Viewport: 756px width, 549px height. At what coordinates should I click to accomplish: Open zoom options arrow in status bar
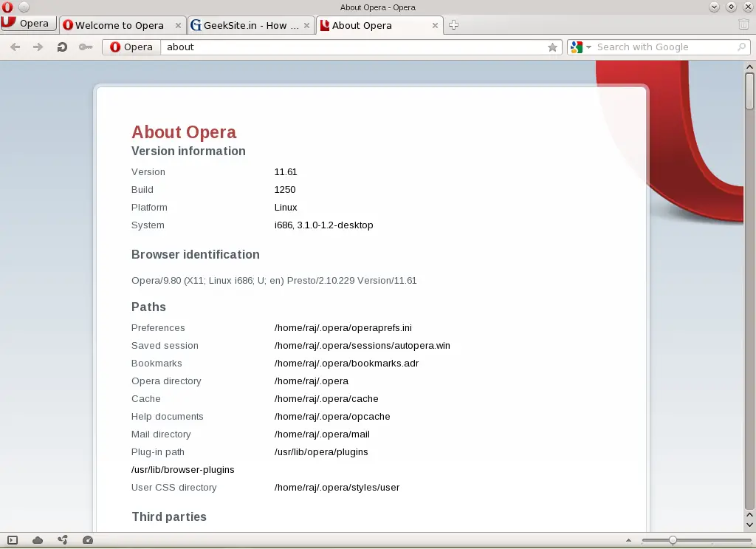[x=628, y=540]
